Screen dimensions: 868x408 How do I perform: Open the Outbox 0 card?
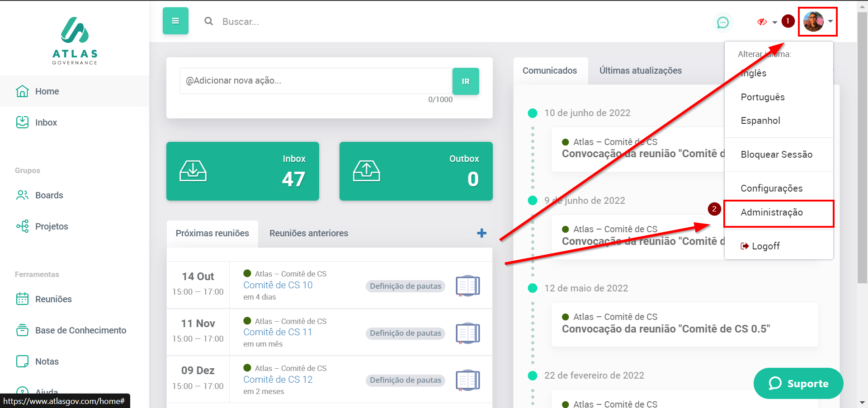[416, 171]
